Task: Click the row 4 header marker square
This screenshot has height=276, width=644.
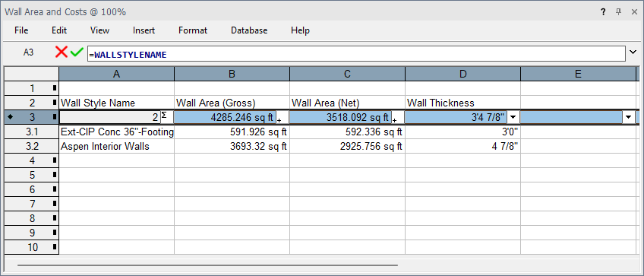Action: 55,160
